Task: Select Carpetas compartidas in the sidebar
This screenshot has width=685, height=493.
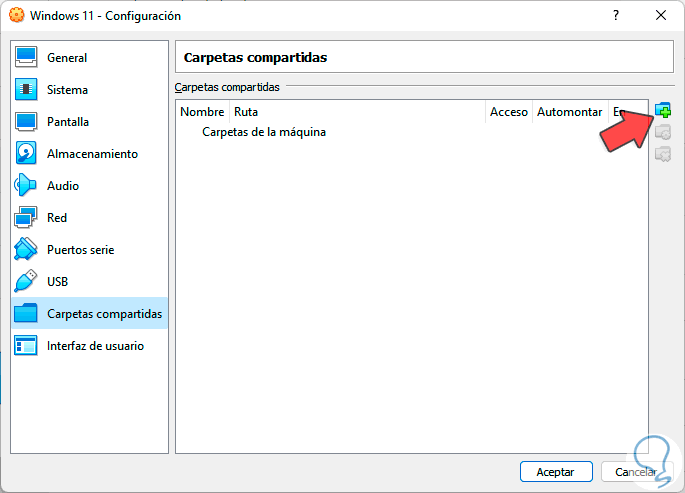Action: (x=104, y=314)
